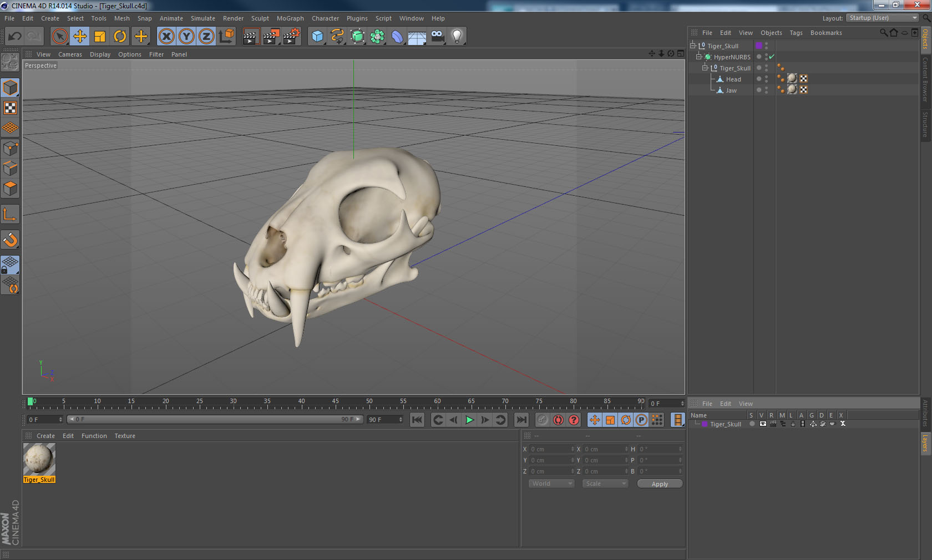Select the Jaw object
932x560 pixels.
click(x=731, y=90)
